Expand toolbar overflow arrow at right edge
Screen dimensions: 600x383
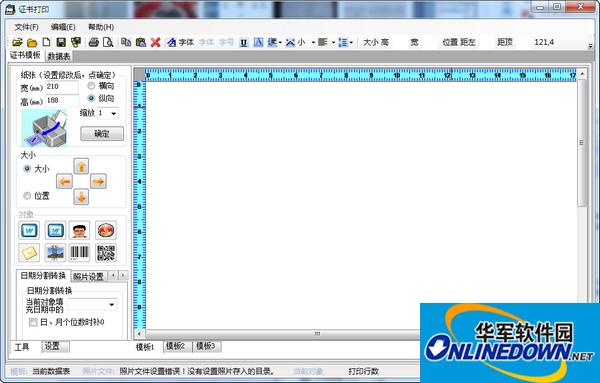coord(590,46)
